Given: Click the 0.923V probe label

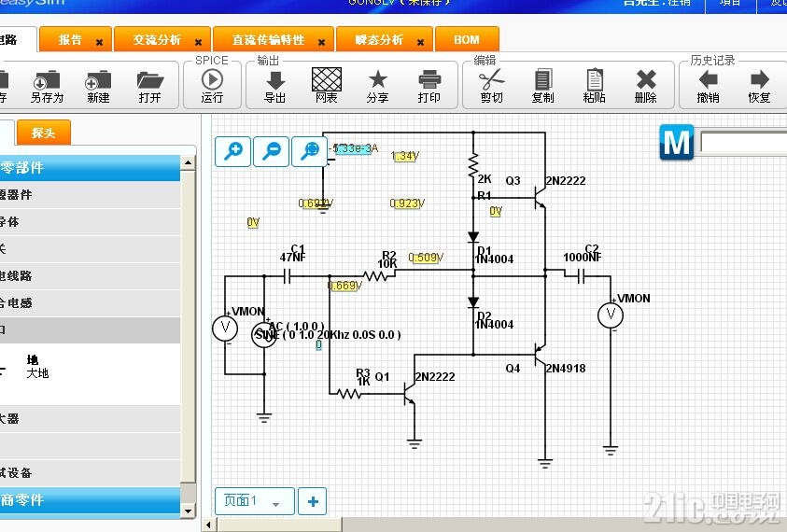Looking at the screenshot, I should point(407,203).
